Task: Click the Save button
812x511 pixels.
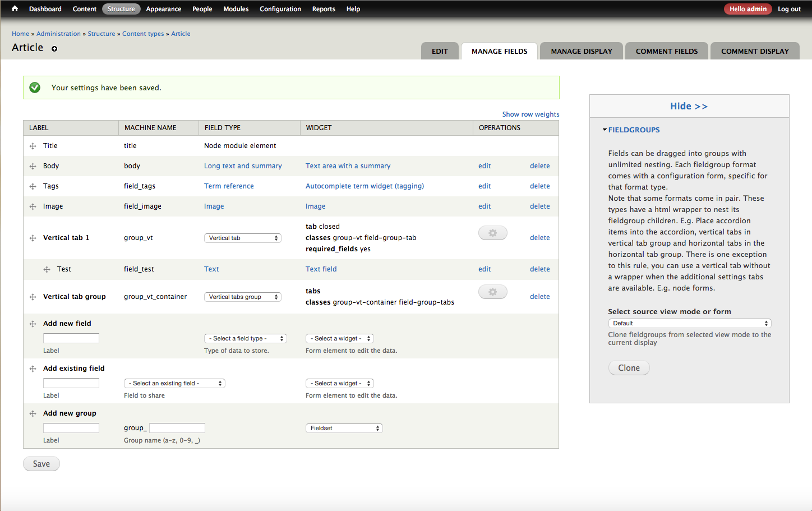Action: pos(41,464)
